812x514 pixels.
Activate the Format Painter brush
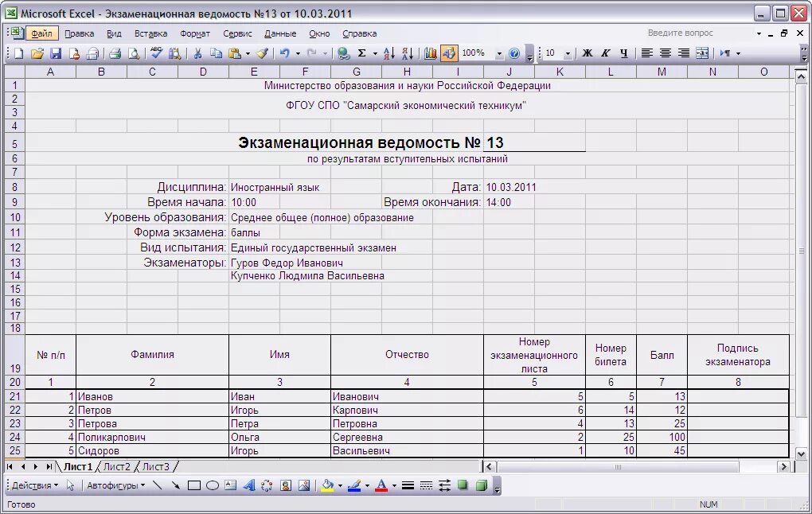click(263, 53)
